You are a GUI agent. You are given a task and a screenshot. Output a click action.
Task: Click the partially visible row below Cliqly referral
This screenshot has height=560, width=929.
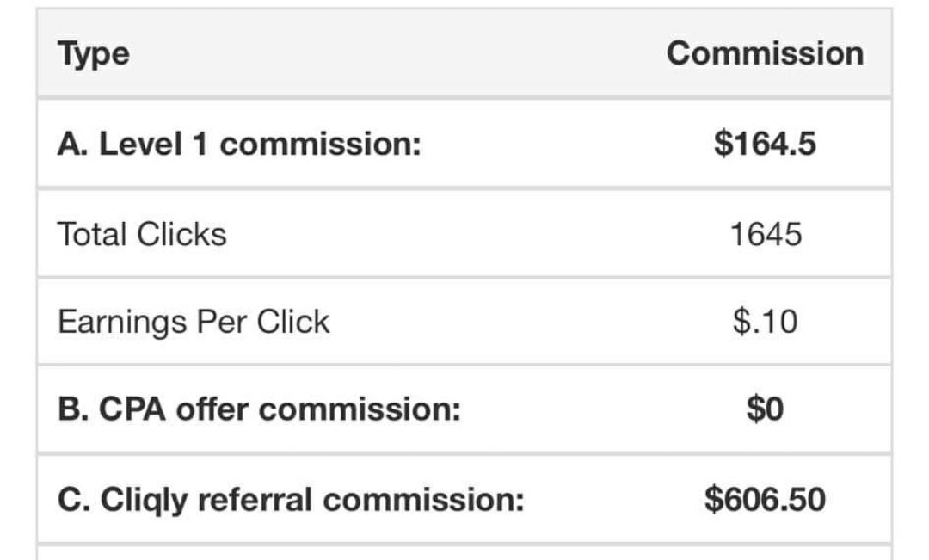(x=464, y=552)
